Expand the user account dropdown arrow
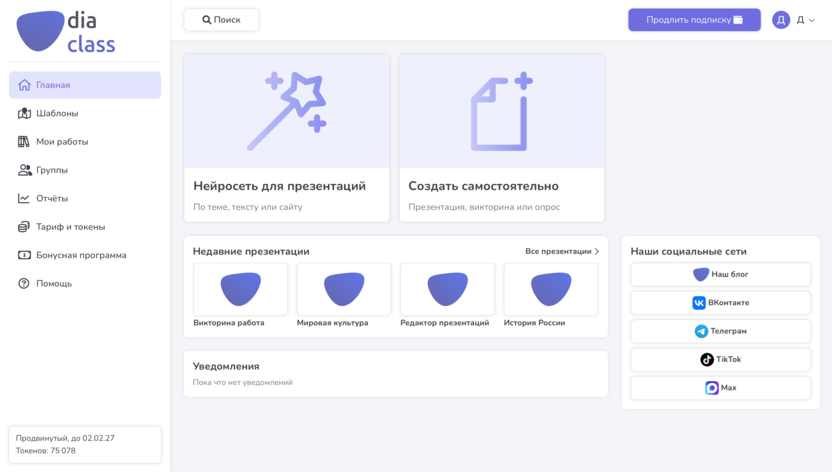This screenshot has width=832, height=472. point(811,21)
